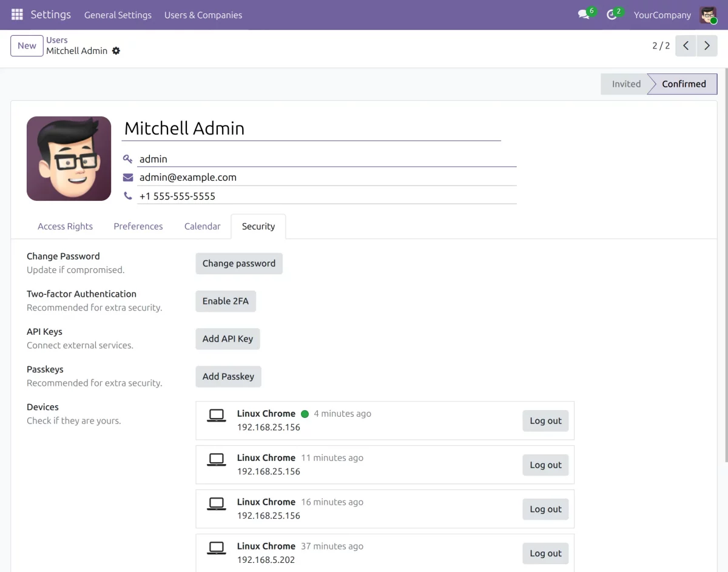Switch to the Calendar tab
Screen dimensions: 728x572
pos(203,226)
